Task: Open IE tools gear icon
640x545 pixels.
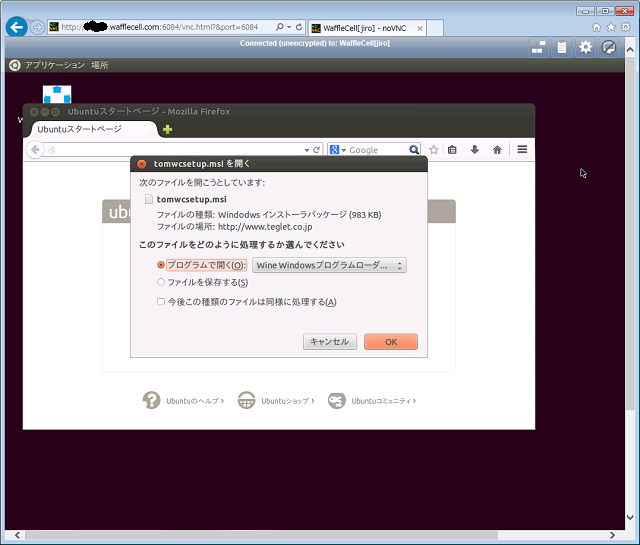Action: pos(626,27)
